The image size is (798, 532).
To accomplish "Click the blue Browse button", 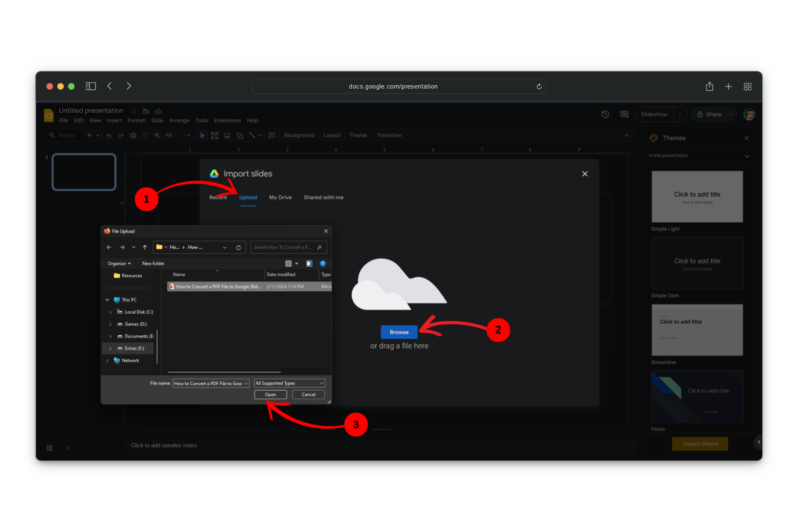I will point(399,332).
